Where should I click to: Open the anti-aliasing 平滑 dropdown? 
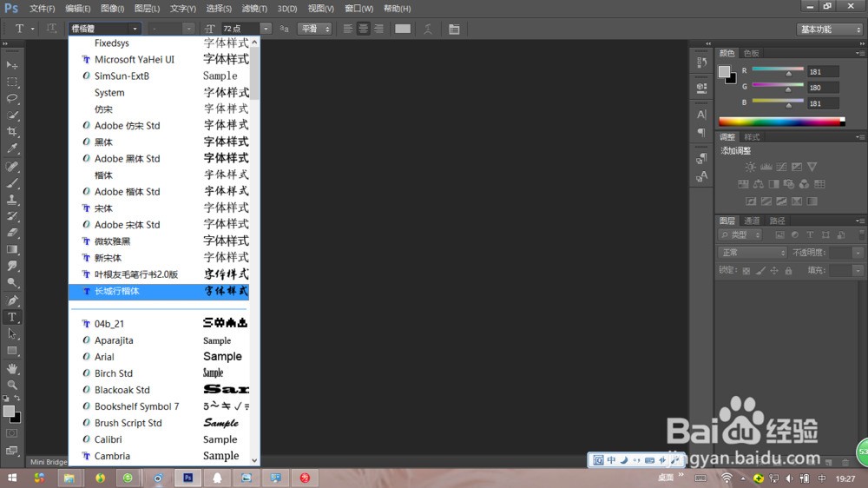coord(314,29)
